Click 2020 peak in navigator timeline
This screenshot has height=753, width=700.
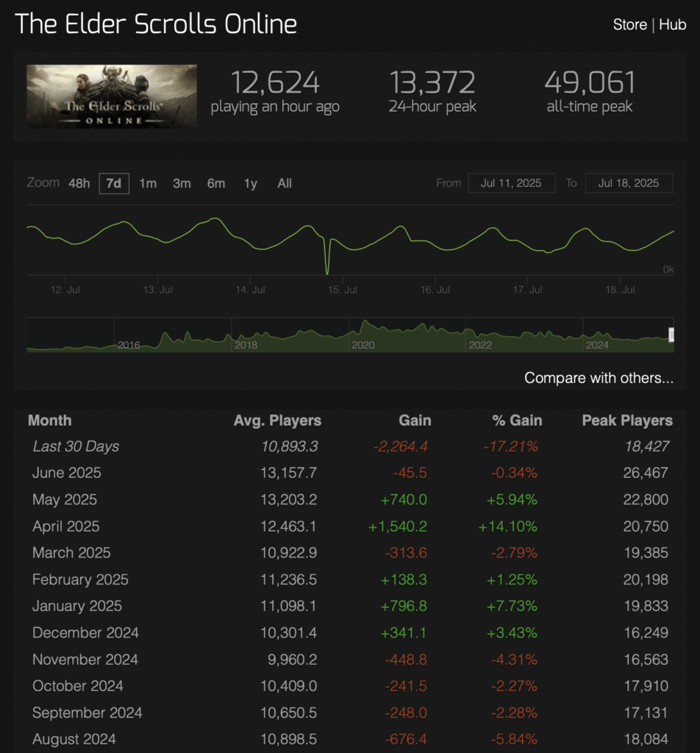pos(364,325)
